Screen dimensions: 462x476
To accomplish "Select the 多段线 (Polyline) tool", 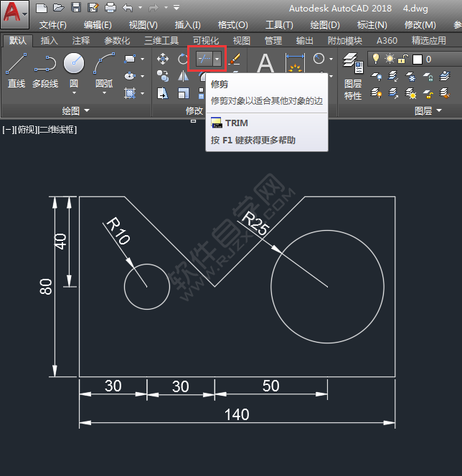I will pyautogui.click(x=45, y=70).
